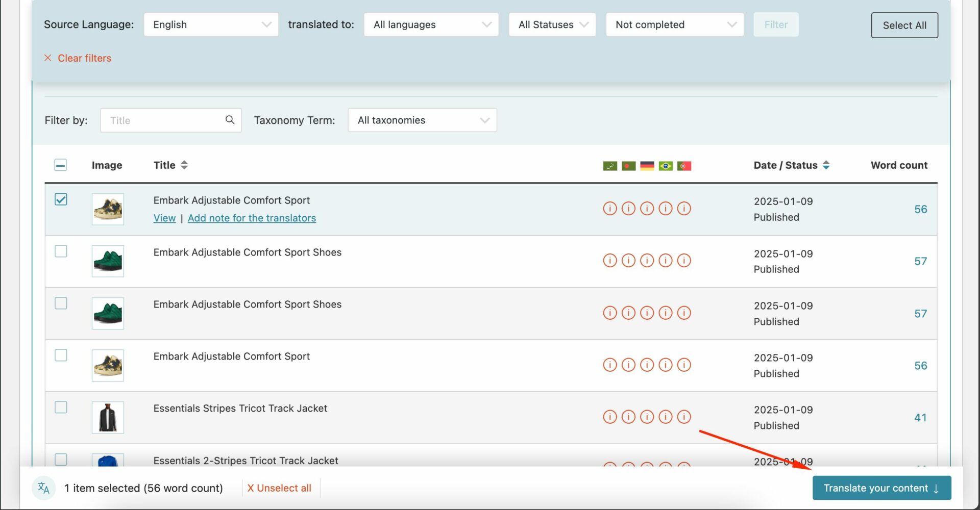
Task: Click the Filter button
Action: pos(776,24)
